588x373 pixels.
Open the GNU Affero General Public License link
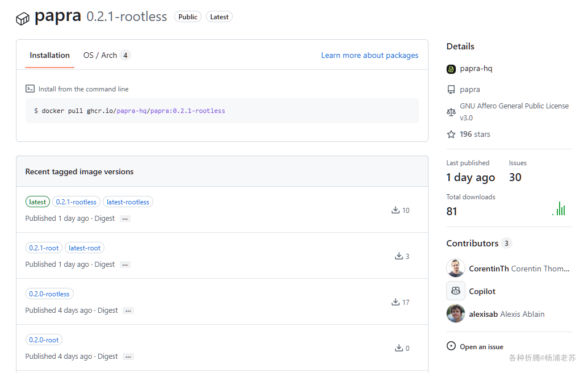tap(514, 112)
